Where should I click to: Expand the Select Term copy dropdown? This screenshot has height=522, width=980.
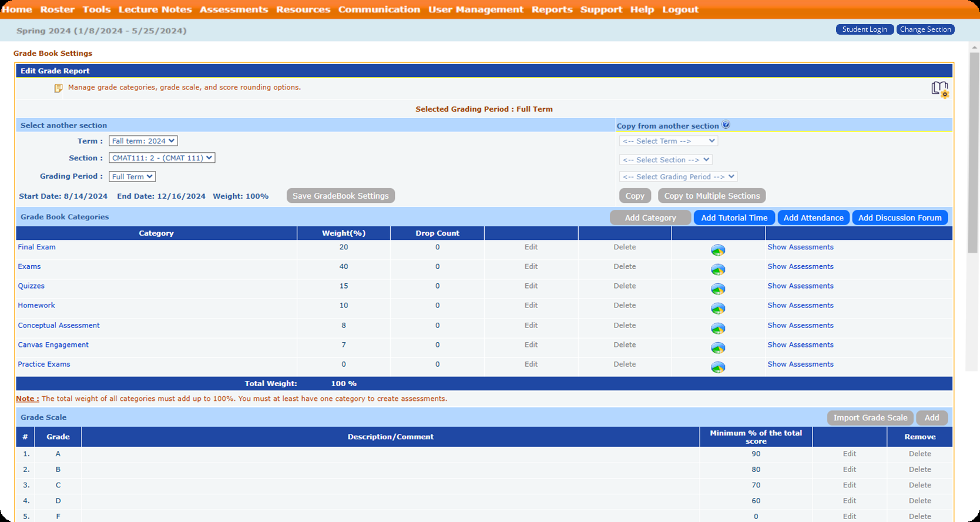coord(668,141)
